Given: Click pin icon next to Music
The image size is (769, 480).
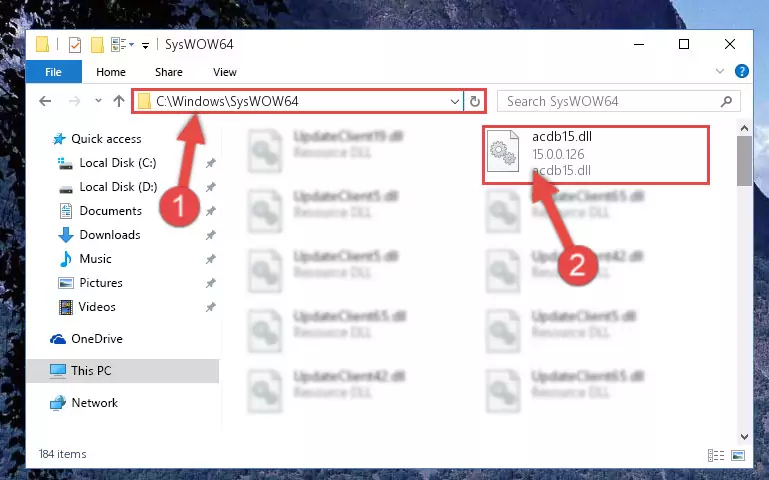Looking at the screenshot, I should 210,259.
